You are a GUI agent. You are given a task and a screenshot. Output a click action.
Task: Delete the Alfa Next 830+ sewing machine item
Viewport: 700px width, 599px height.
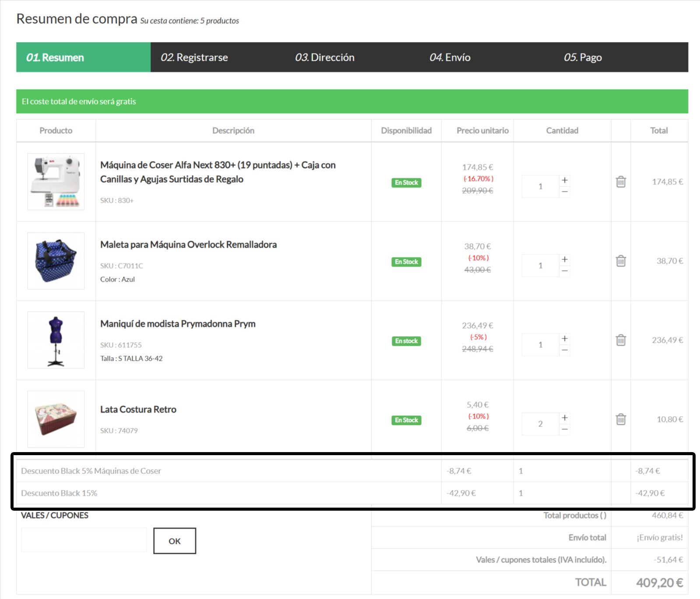pyautogui.click(x=620, y=181)
